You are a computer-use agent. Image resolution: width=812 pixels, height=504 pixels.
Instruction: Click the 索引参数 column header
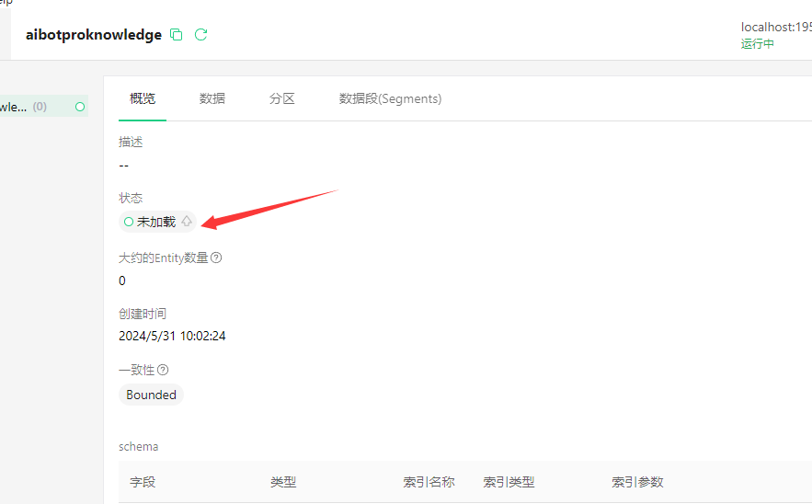(637, 482)
